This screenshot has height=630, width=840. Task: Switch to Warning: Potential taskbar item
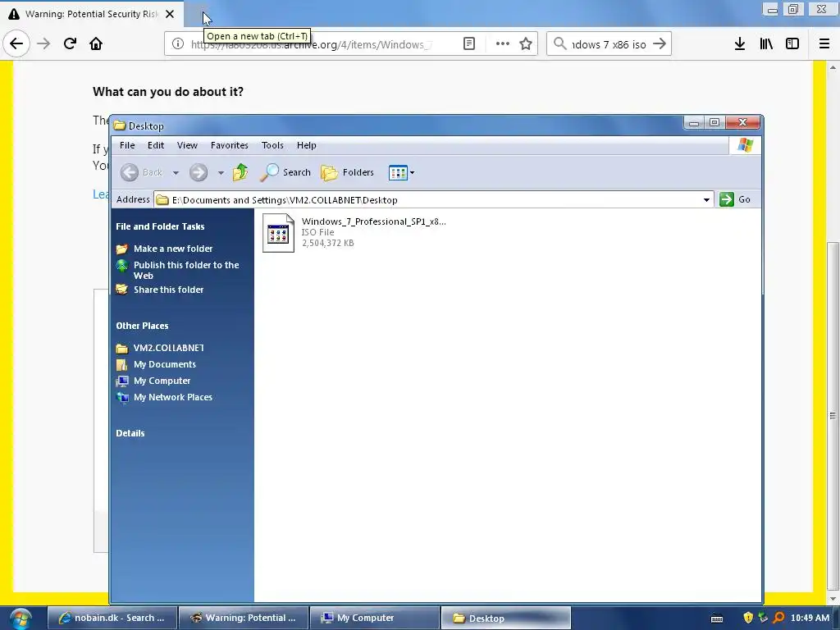[x=243, y=618]
